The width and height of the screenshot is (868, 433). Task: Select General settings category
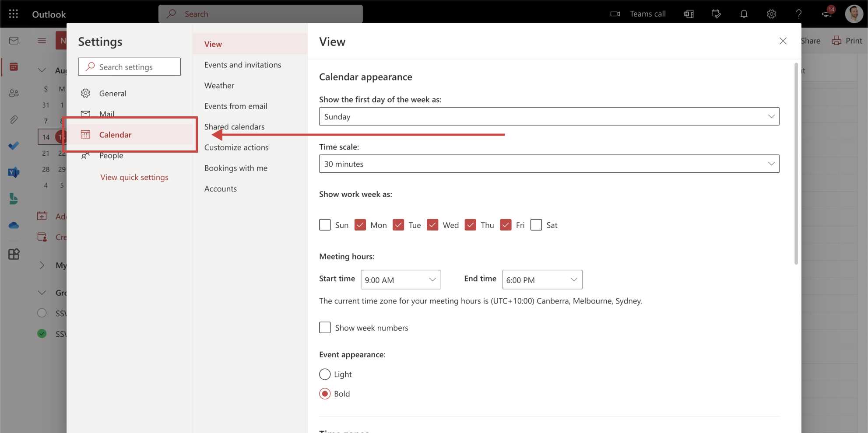coord(130,93)
